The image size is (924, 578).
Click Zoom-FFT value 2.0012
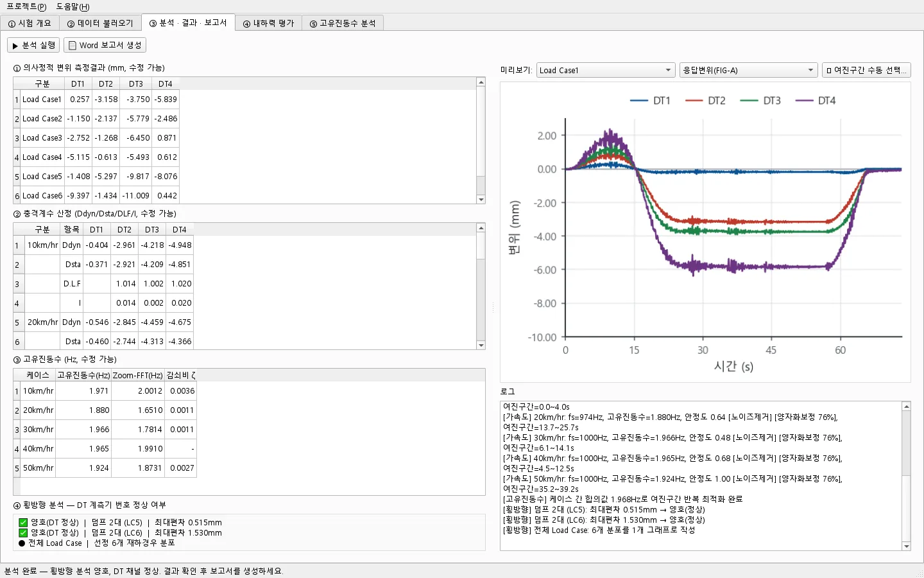click(x=138, y=391)
